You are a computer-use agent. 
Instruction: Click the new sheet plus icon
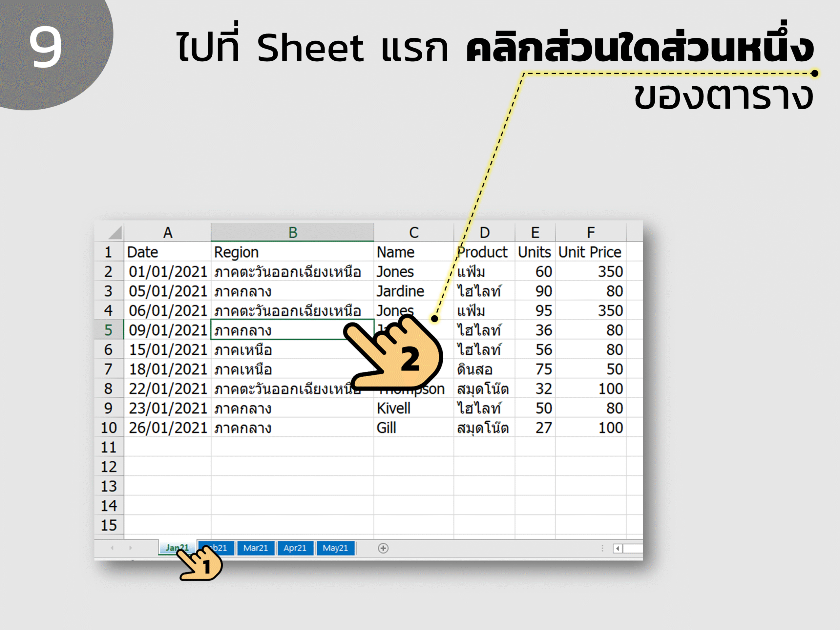(x=383, y=548)
